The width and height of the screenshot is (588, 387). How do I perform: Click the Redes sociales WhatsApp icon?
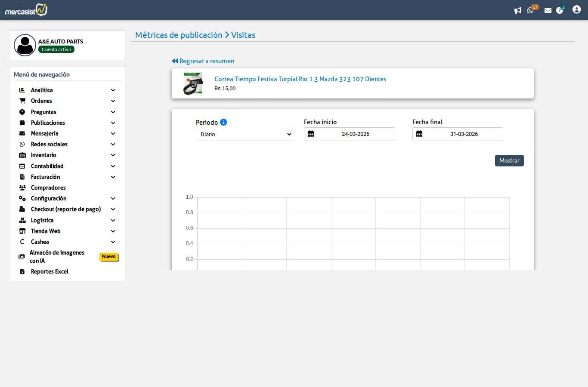tap(22, 144)
